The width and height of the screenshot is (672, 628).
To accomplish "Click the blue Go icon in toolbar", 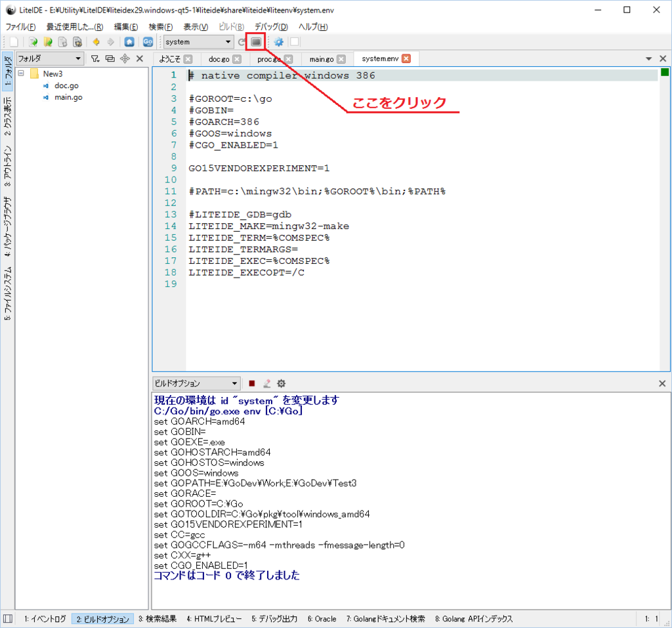I will point(148,41).
